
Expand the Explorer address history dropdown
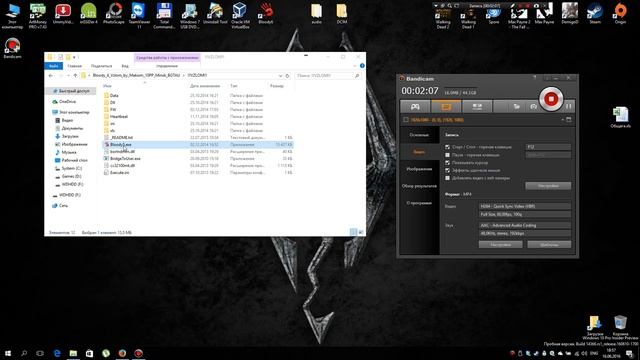click(280, 76)
